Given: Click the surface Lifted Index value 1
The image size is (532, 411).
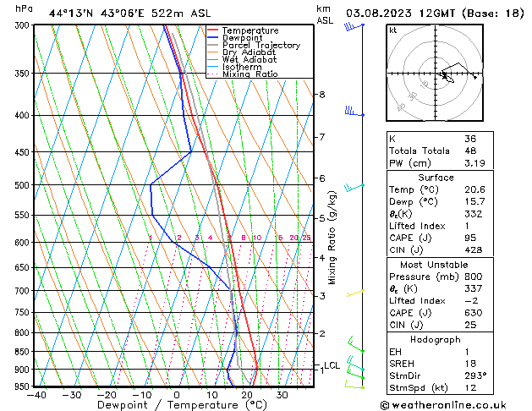Looking at the screenshot, I should 467,226.
